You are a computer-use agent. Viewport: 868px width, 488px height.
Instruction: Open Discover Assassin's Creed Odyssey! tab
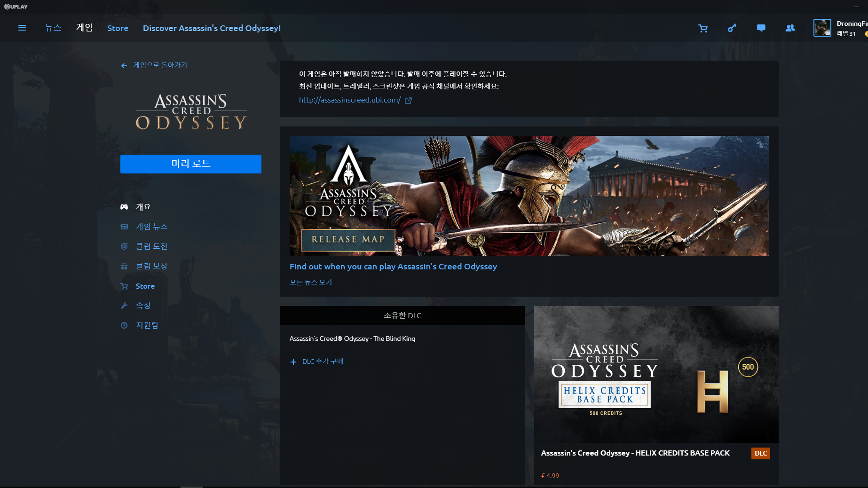pos(212,28)
